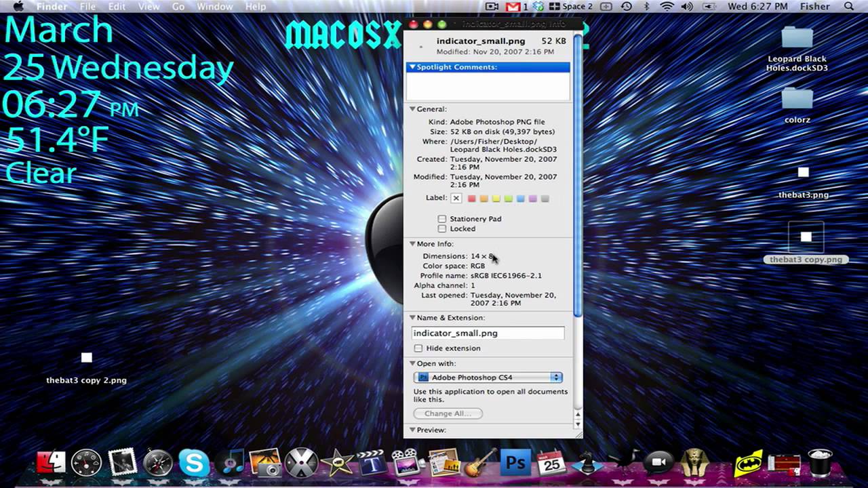Open Spotlight magnifier in menu bar

point(849,6)
